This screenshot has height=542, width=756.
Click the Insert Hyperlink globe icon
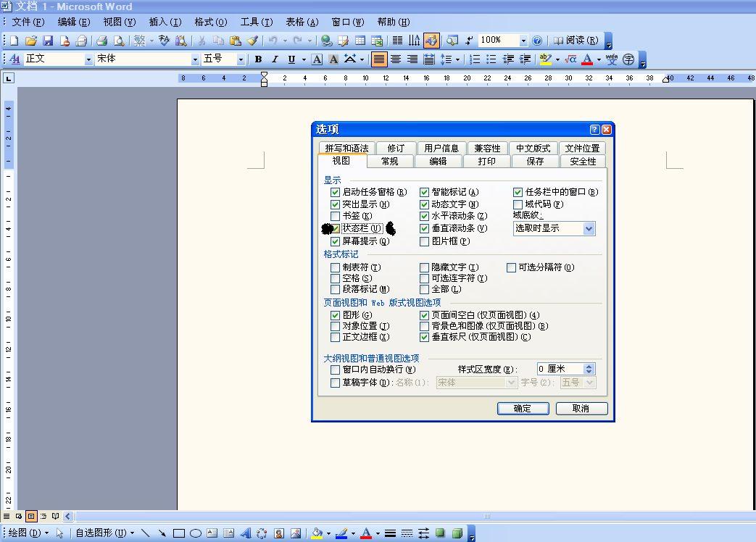tap(326, 41)
